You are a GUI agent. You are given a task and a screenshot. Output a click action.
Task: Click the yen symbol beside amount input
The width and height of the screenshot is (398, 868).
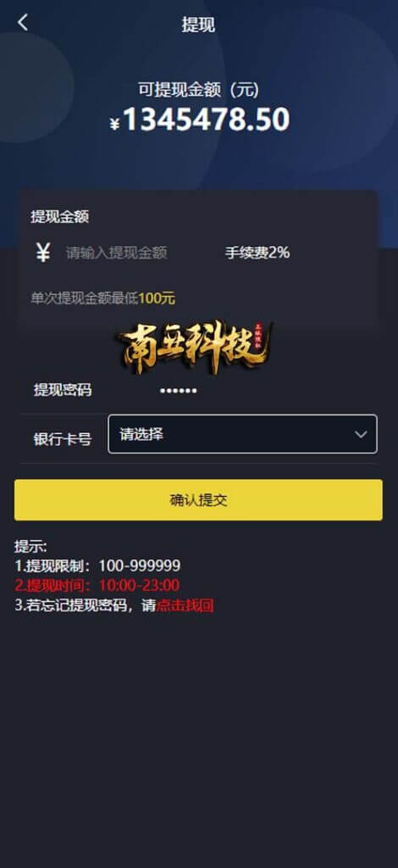coord(43,253)
